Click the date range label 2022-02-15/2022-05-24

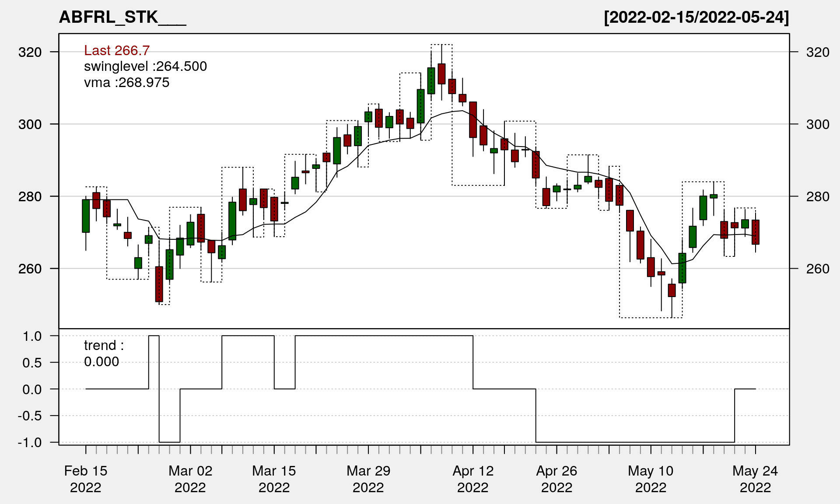[x=696, y=17]
